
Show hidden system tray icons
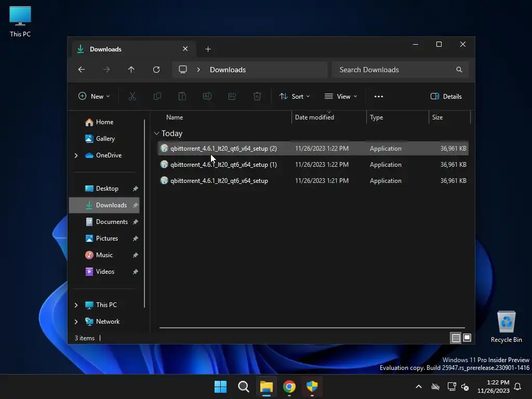click(419, 387)
